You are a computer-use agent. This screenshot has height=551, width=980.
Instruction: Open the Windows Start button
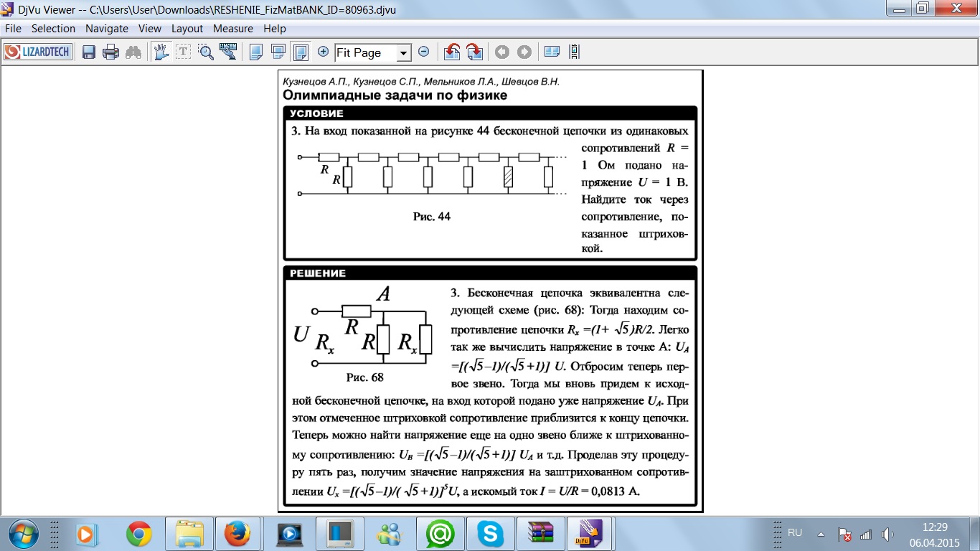pos(24,534)
